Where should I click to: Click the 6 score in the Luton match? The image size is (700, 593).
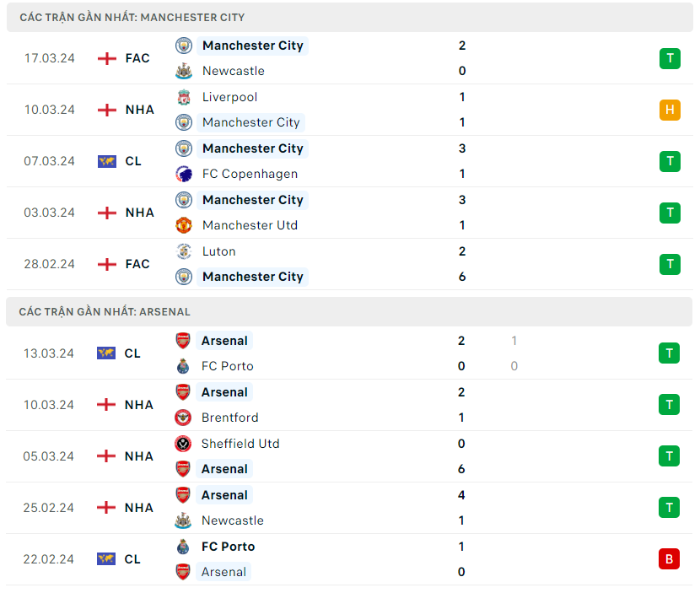(462, 277)
